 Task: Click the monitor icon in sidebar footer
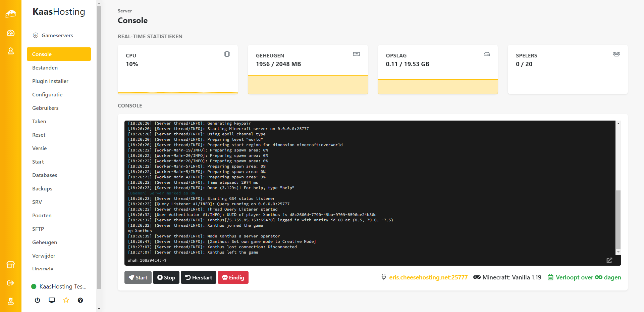(52, 300)
